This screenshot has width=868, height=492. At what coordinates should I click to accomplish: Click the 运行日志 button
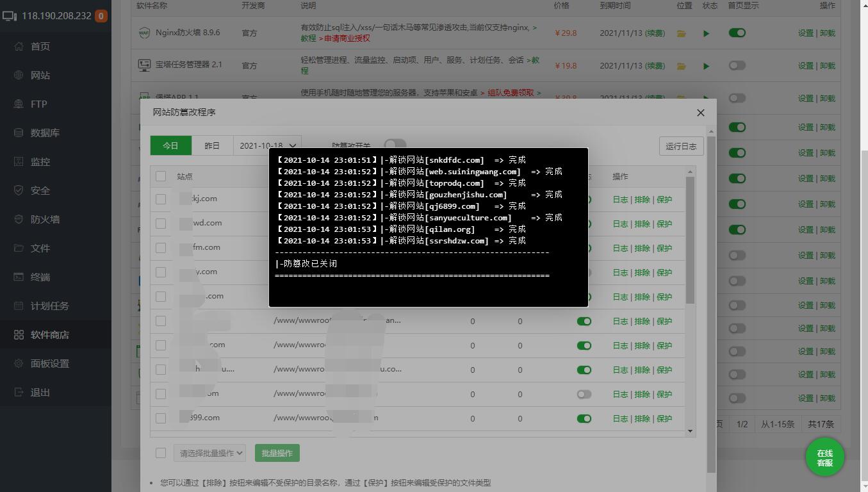(681, 146)
